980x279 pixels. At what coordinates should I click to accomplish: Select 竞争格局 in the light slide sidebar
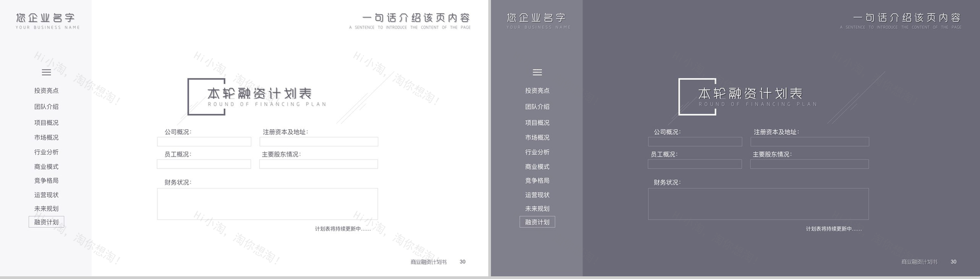point(46,180)
